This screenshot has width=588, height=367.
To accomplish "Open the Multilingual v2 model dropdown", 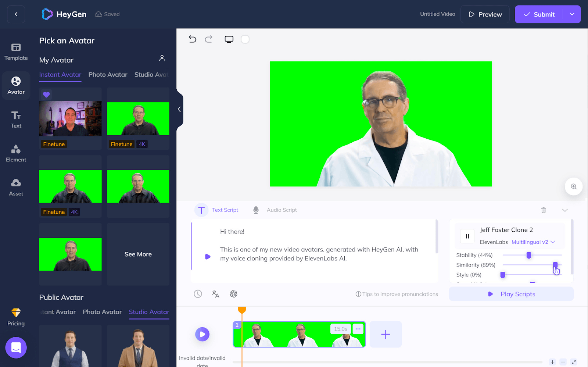I will [533, 242].
